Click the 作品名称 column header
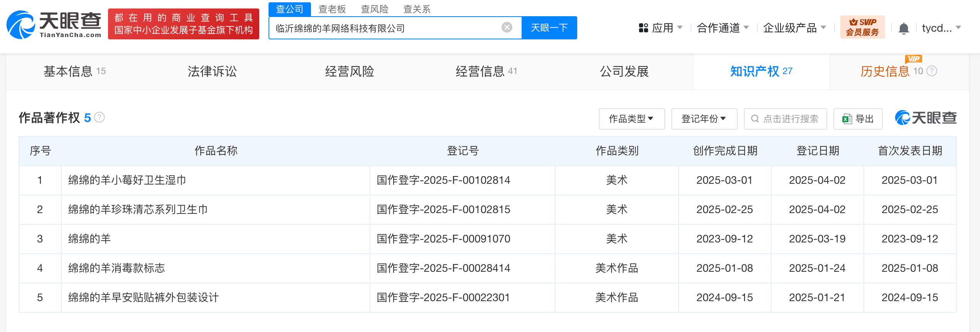 tap(216, 151)
